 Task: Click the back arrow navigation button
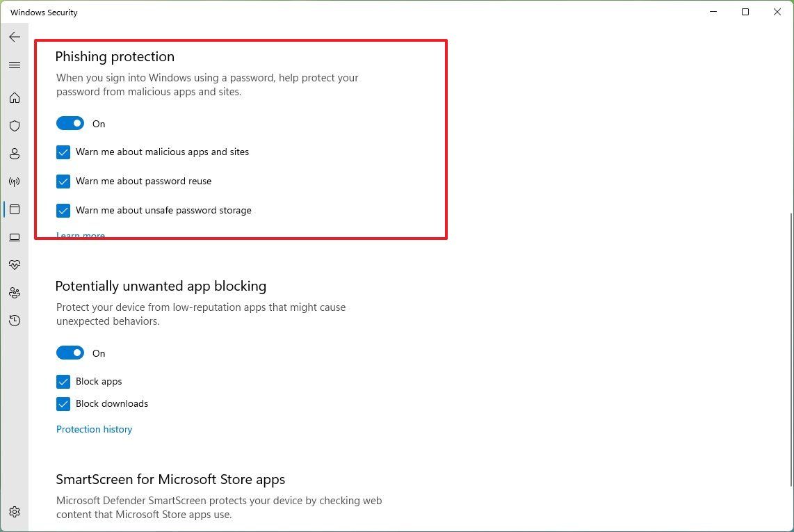click(x=15, y=37)
